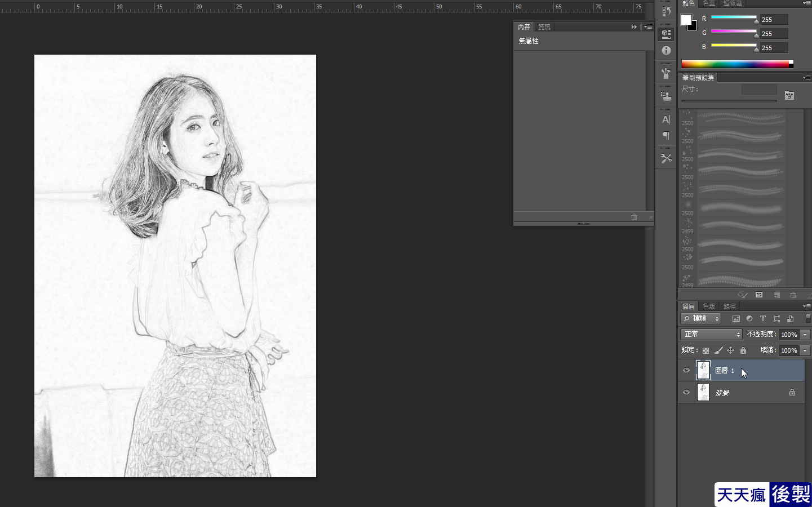Open the Tool Presets wrench icon
This screenshot has width=812, height=507.
point(666,159)
